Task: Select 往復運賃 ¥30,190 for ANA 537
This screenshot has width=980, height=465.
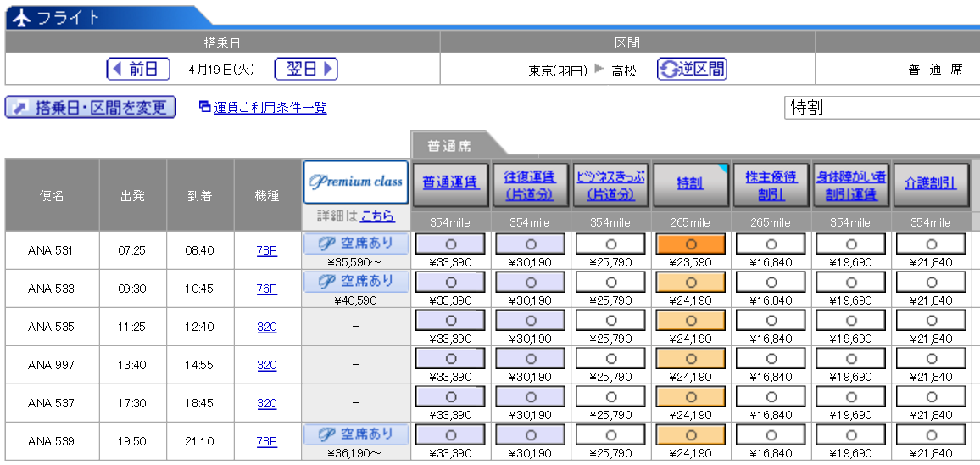Action: click(x=531, y=397)
